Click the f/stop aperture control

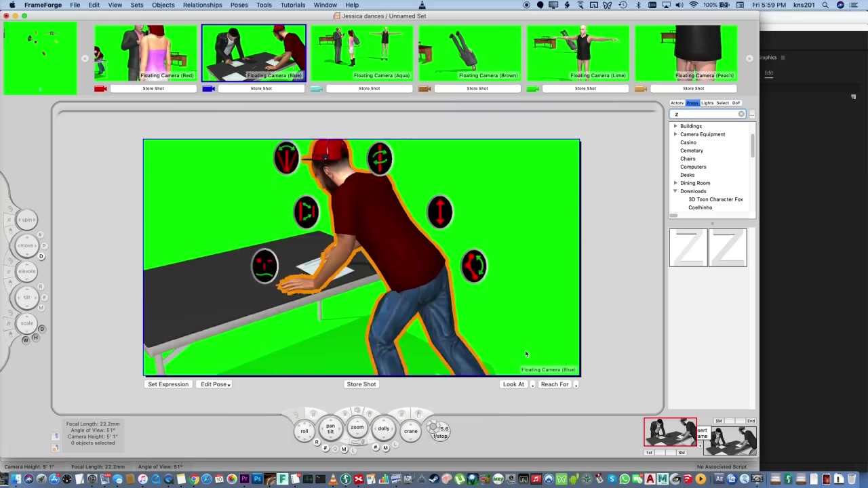click(440, 432)
